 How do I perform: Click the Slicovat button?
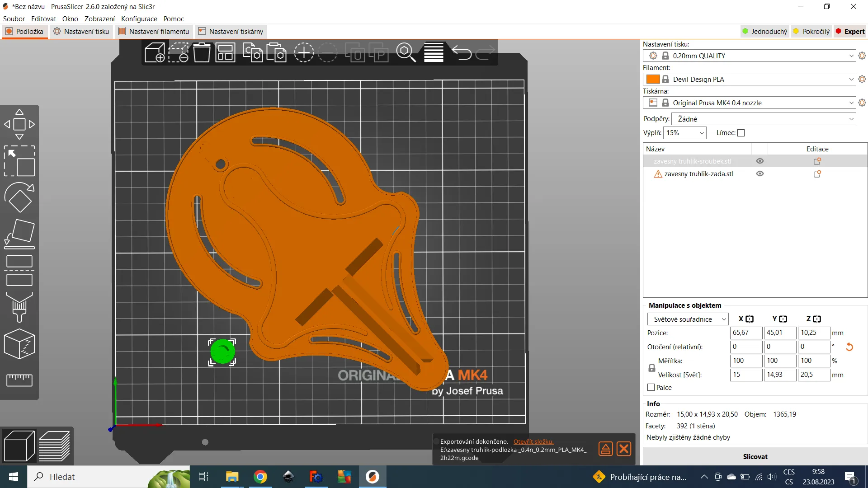[755, 457]
